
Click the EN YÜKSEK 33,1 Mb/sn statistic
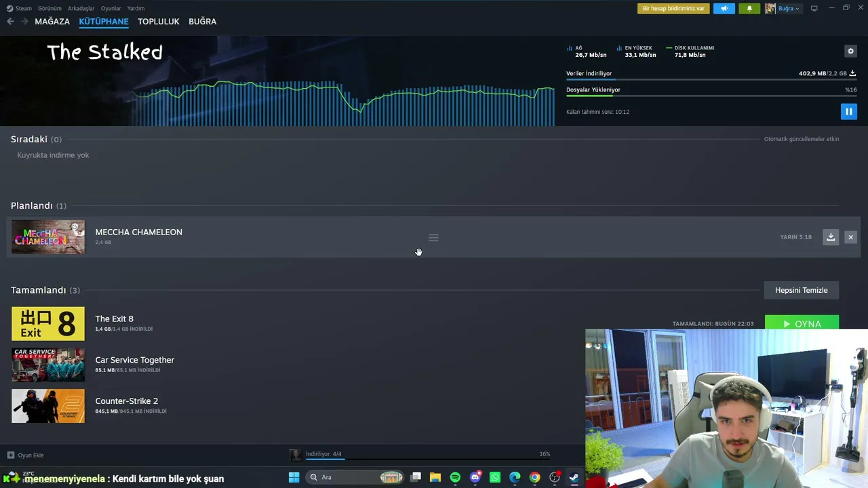tap(636, 52)
